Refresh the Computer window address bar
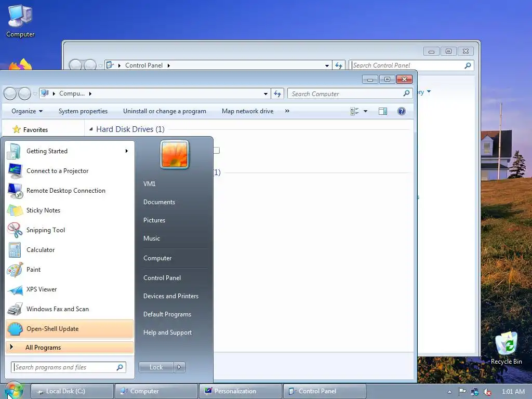Image resolution: width=532 pixels, height=399 pixels. (x=277, y=94)
